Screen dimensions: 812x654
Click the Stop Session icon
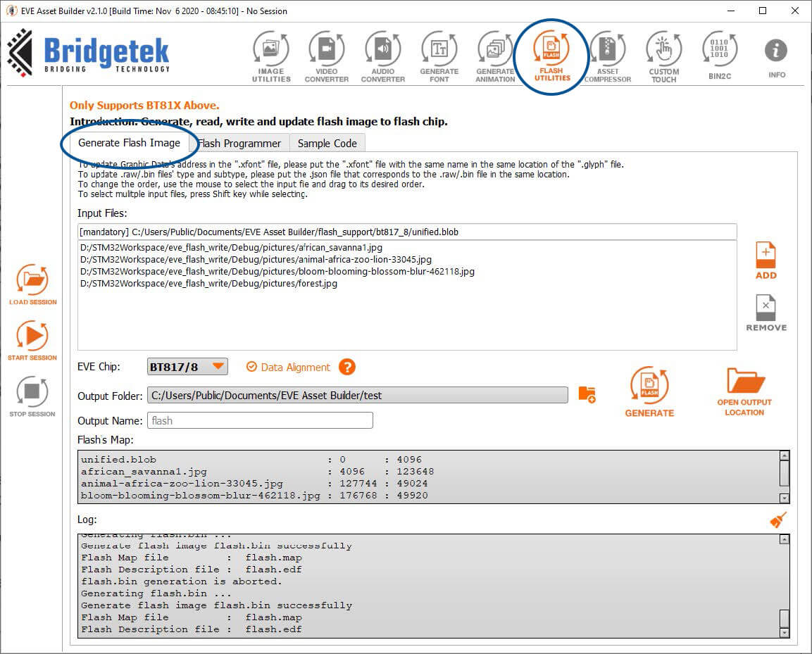pyautogui.click(x=32, y=396)
